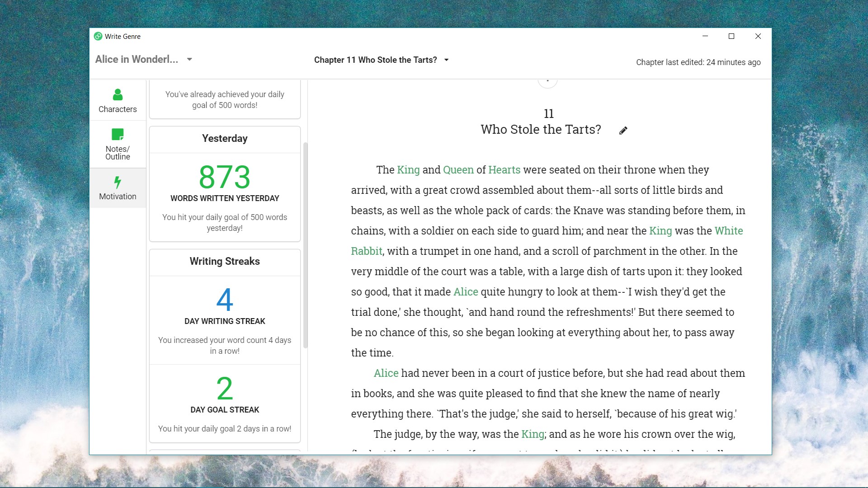This screenshot has width=868, height=488.
Task: Open the Chapter 11 selector dropdown arrow
Action: 446,60
